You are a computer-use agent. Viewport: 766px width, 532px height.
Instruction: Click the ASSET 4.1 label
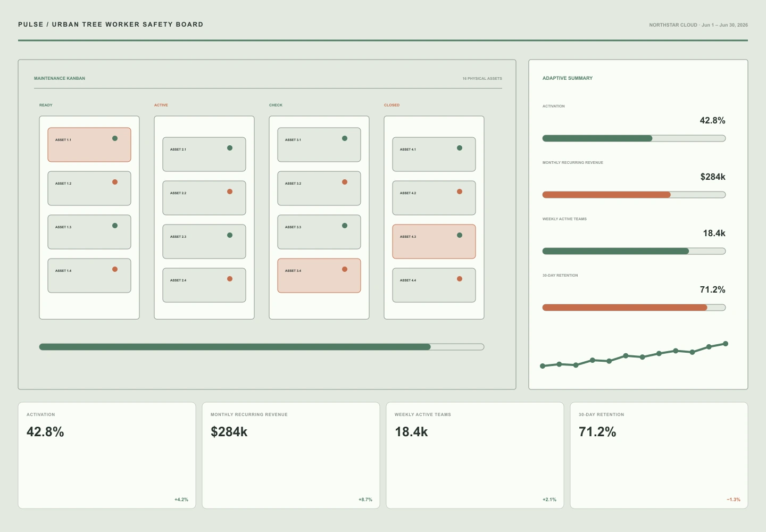click(408, 149)
